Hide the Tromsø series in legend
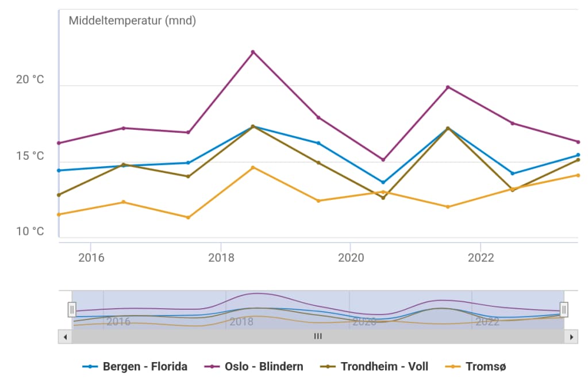 (478, 367)
